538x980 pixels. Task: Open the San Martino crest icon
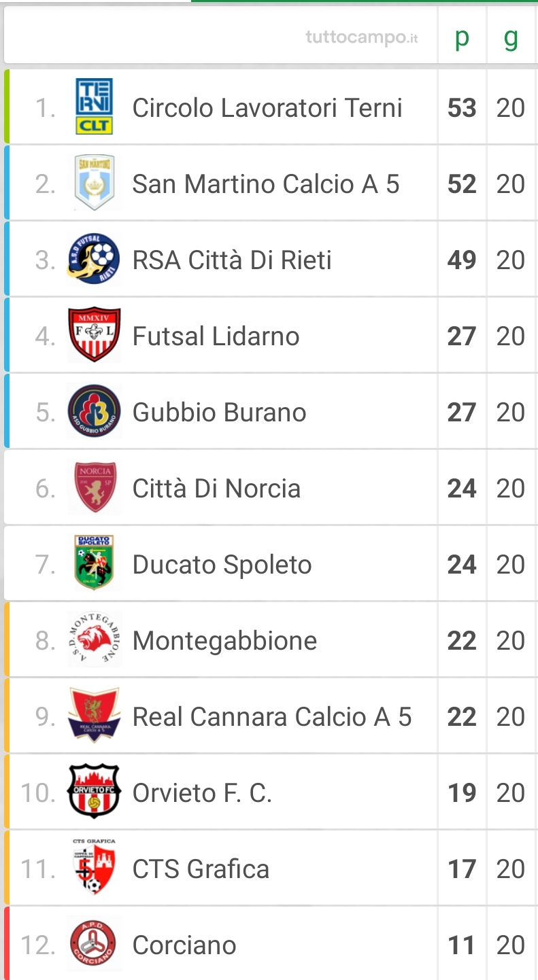(94, 183)
